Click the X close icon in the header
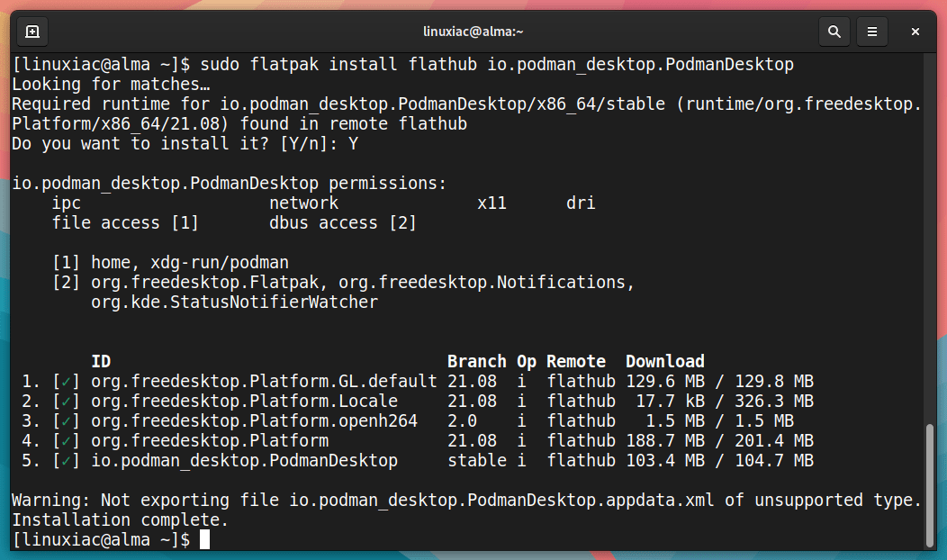Screen dimensions: 947x560 pos(915,31)
